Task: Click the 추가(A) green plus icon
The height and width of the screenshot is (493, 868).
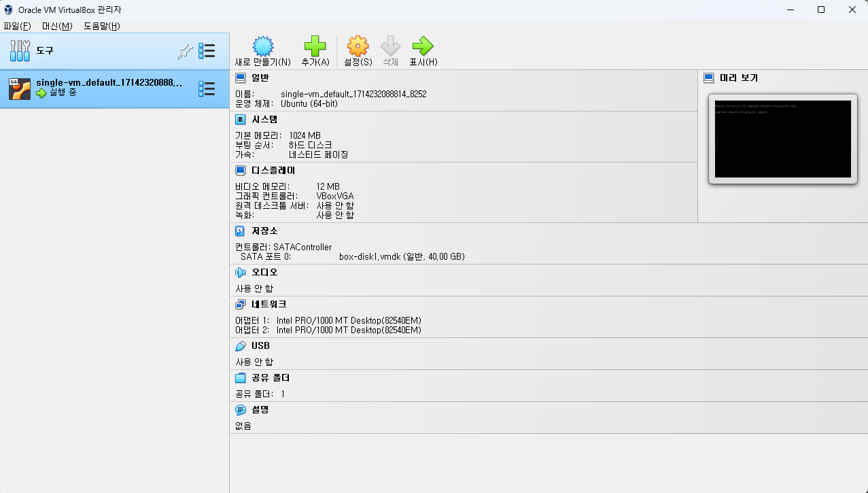Action: (315, 46)
